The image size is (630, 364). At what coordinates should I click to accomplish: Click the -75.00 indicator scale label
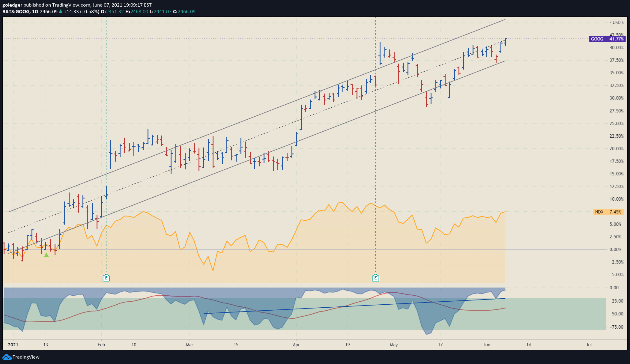click(616, 327)
